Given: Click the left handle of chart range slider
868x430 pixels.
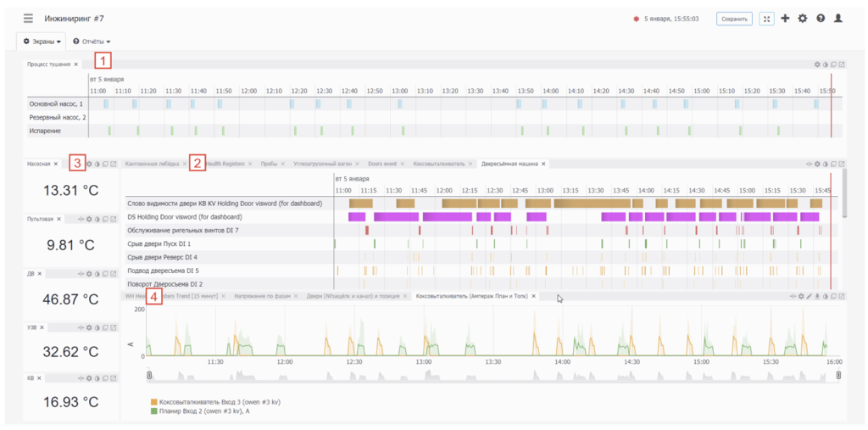Looking at the screenshot, I should click(149, 376).
